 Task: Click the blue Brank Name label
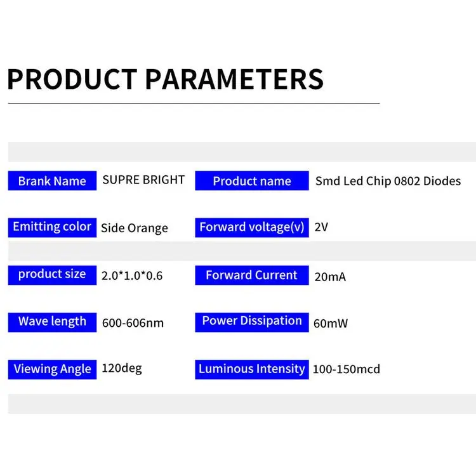[52, 181]
